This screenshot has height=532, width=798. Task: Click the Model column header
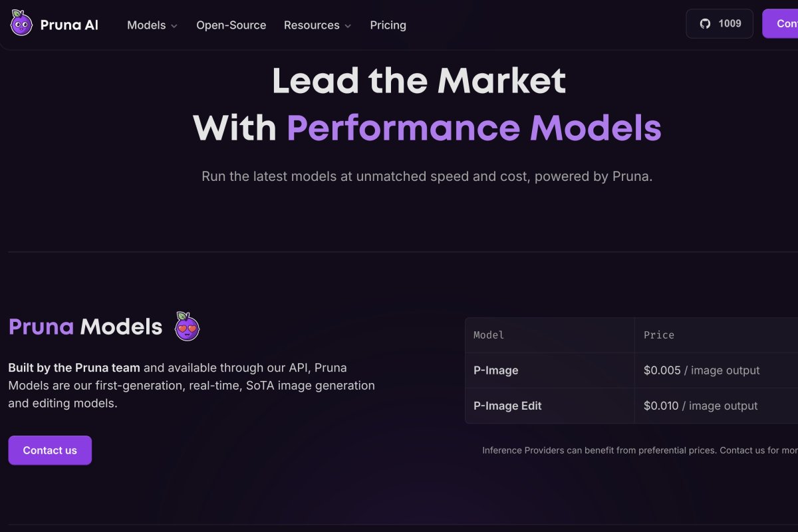point(489,335)
